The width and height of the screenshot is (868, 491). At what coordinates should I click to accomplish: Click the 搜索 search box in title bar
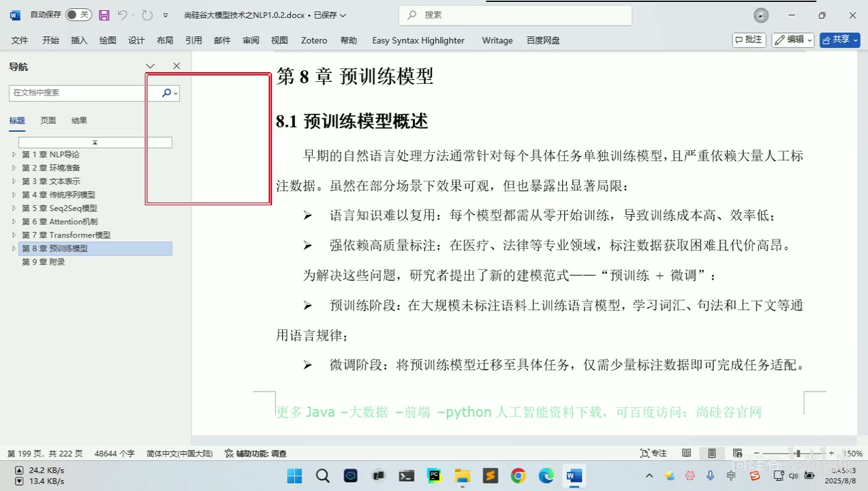coord(516,15)
